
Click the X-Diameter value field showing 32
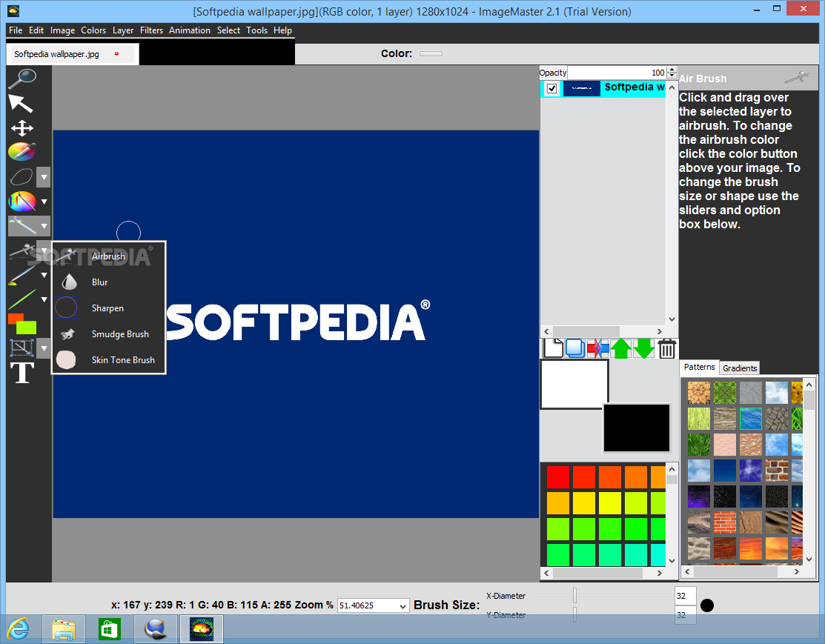click(x=685, y=596)
